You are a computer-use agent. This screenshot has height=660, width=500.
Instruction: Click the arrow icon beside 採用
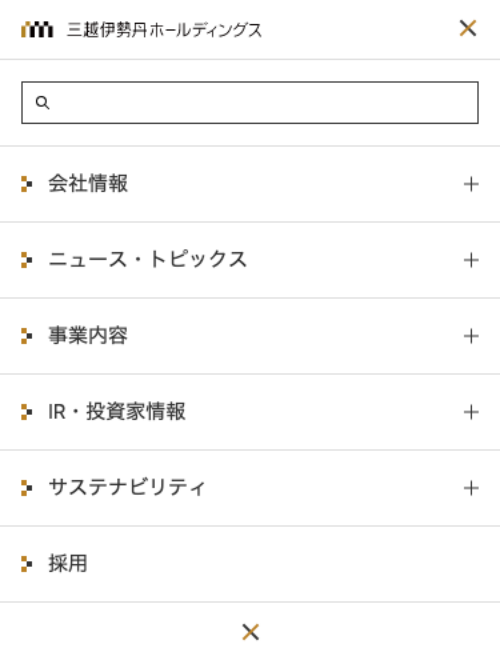pyautogui.click(x=27, y=564)
